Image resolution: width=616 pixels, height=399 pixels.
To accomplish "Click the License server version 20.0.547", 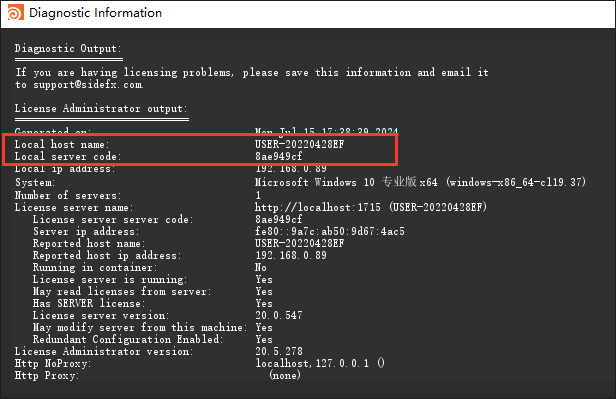I will (279, 315).
